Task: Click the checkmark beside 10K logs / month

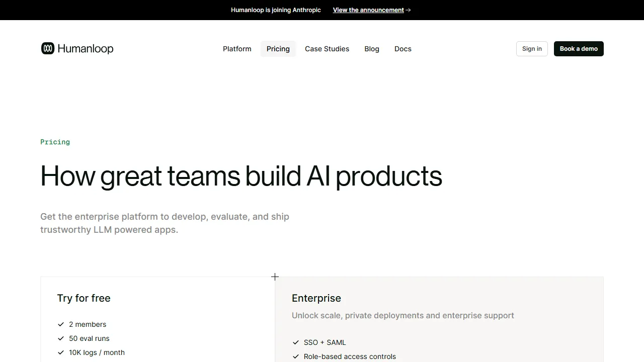Action: coord(61,352)
